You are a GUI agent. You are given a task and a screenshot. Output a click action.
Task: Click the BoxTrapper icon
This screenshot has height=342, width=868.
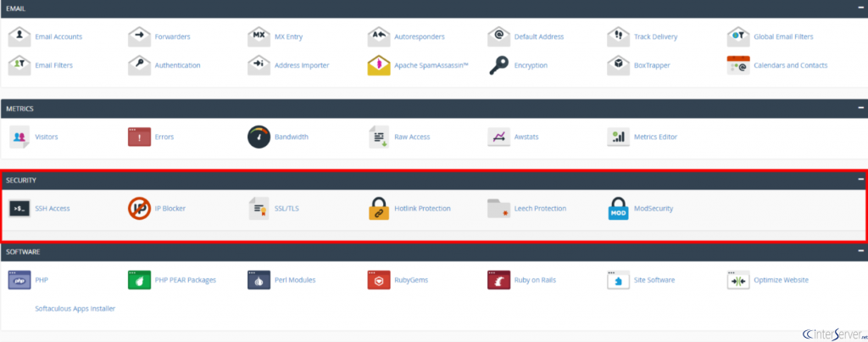click(618, 64)
